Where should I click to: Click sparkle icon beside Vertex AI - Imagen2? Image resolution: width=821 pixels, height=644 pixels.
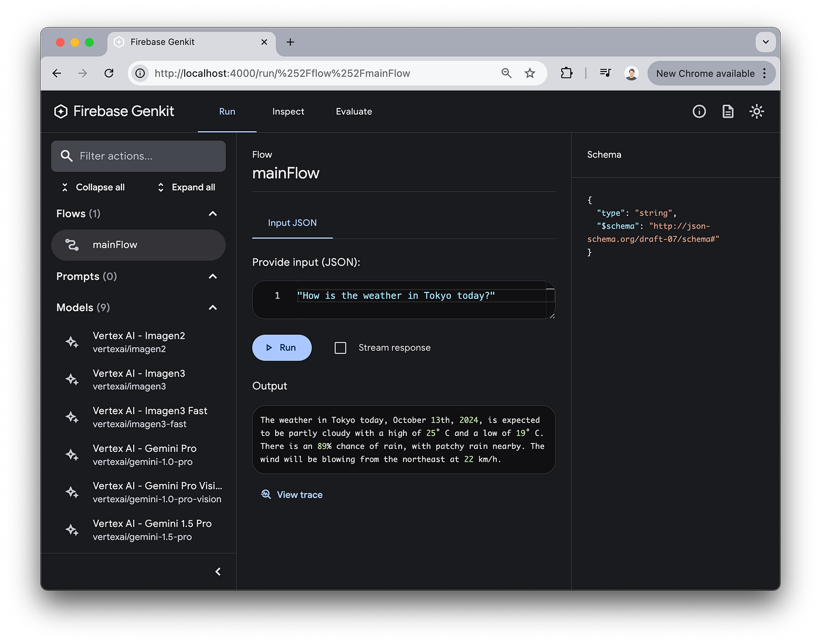pos(72,342)
